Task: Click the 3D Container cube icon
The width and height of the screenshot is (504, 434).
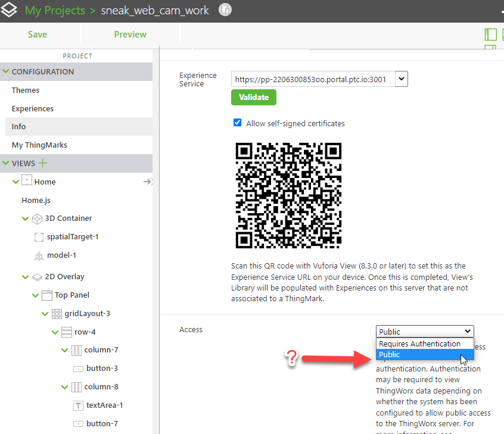Action: click(36, 218)
